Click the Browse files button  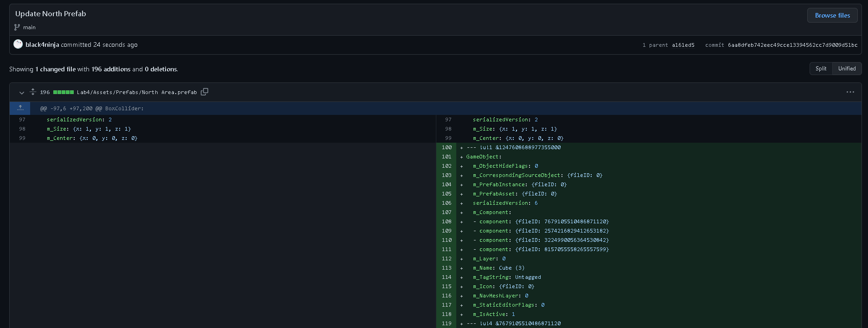(x=832, y=15)
